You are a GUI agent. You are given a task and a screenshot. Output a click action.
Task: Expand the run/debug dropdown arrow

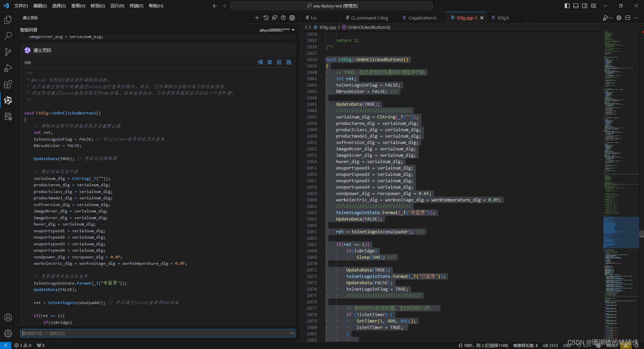(x=611, y=18)
